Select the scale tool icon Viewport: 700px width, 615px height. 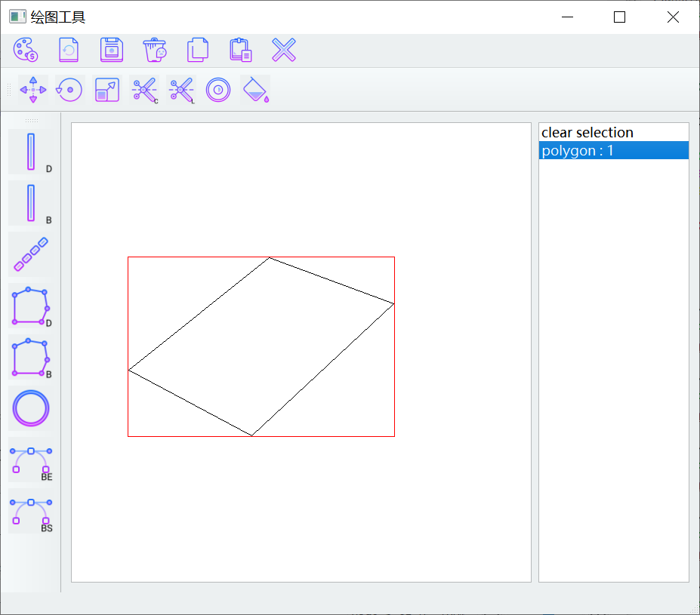(x=107, y=90)
